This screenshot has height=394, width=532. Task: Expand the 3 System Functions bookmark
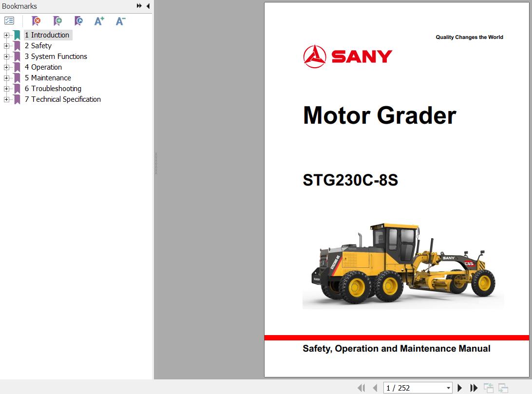click(6, 56)
